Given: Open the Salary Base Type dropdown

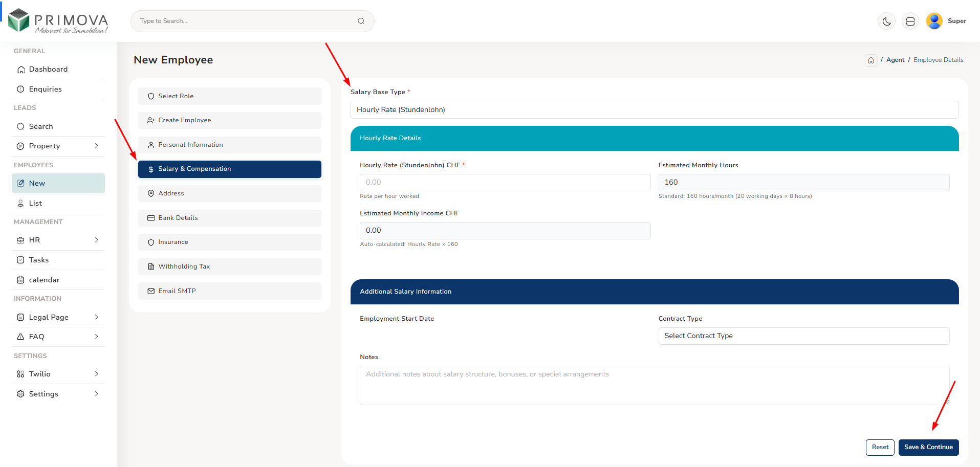Looking at the screenshot, I should coord(654,110).
